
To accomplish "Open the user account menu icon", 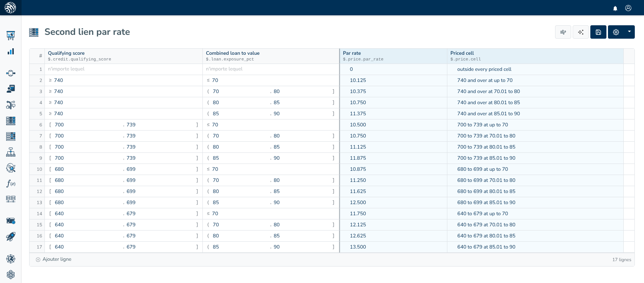I will 628,8.
